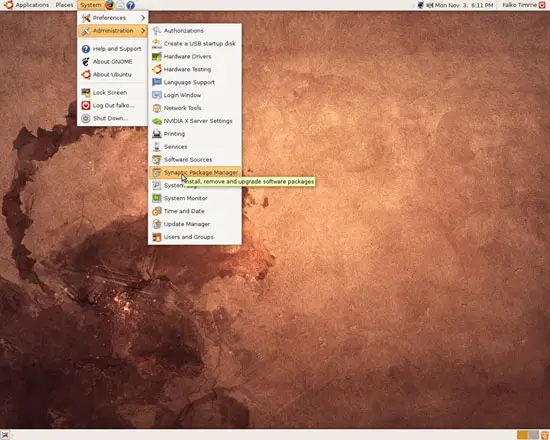This screenshot has width=550, height=440.
Task: Launch Firefox from the top panel
Action: (109, 5)
